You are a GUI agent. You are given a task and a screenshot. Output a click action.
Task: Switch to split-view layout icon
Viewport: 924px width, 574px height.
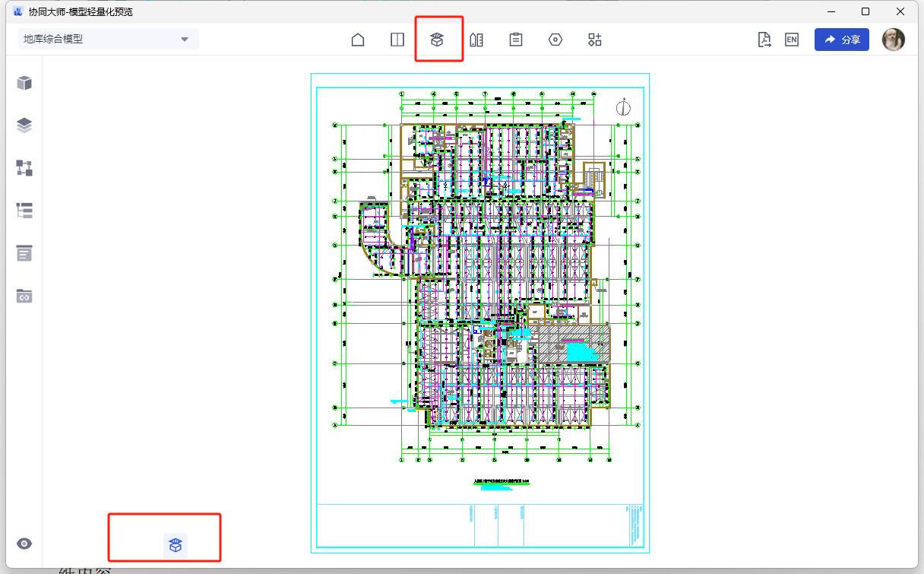(x=397, y=40)
